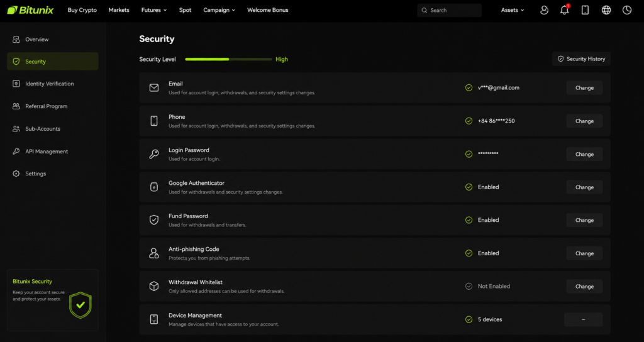Click the pie chart icon in the header

[x=627, y=10]
